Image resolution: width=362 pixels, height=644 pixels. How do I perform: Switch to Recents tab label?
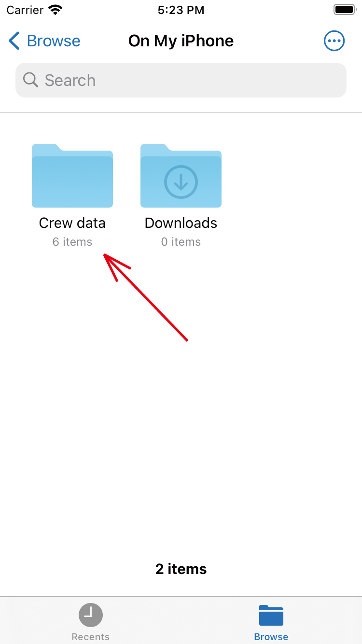tap(91, 637)
